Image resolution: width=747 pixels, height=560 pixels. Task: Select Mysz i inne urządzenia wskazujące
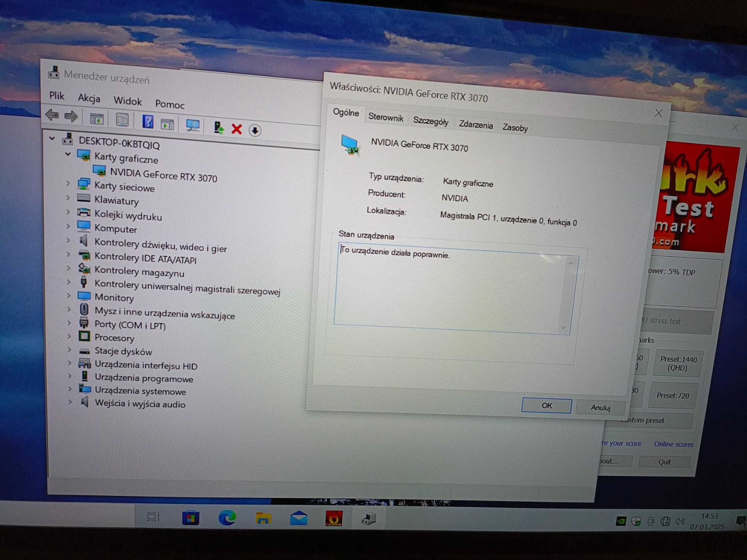pos(165,313)
